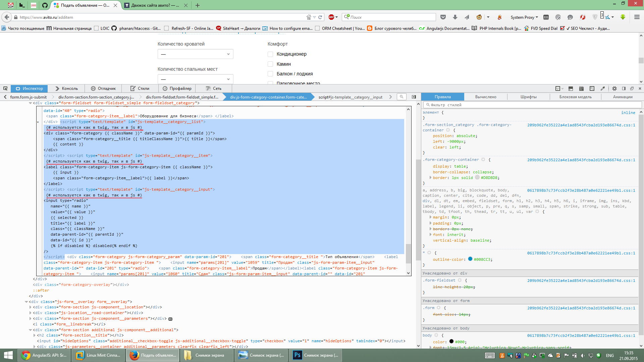Open System Proxy dropdown
The image size is (644, 362).
(524, 17)
